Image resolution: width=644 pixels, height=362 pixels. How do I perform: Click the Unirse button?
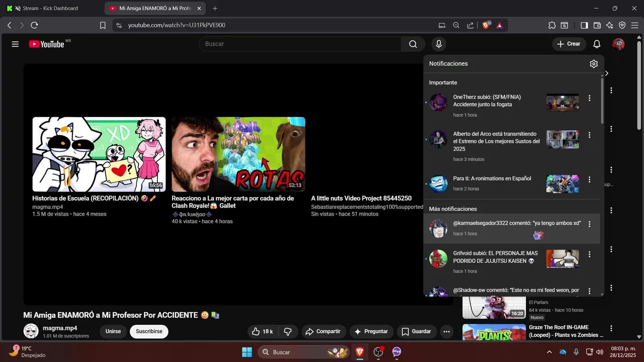pyautogui.click(x=113, y=332)
